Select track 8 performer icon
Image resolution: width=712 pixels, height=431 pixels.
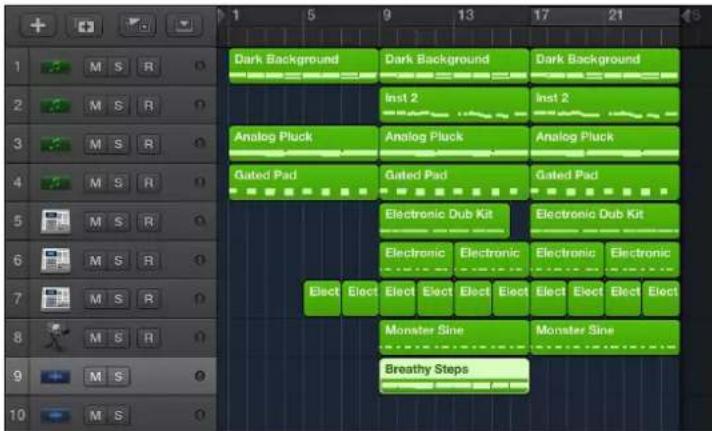coord(57,337)
